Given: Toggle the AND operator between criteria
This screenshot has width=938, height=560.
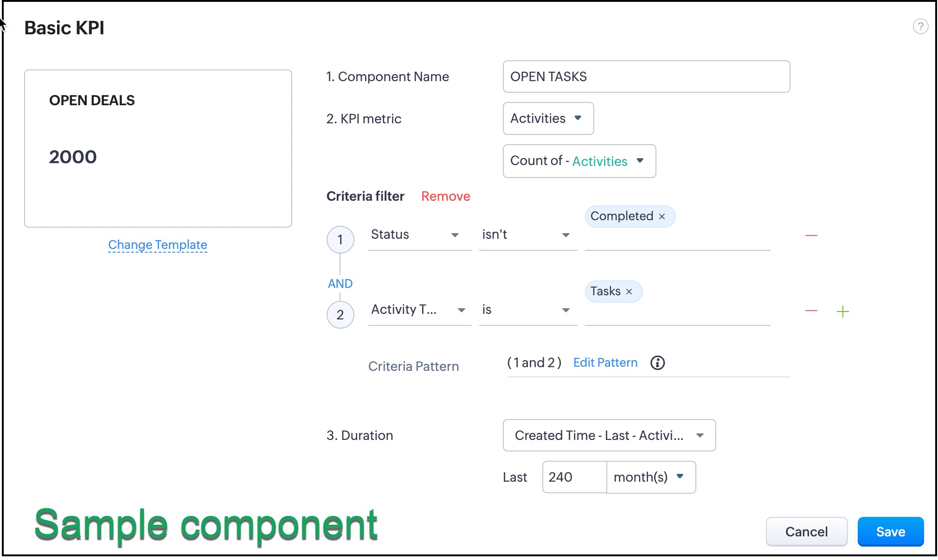Looking at the screenshot, I should (340, 284).
